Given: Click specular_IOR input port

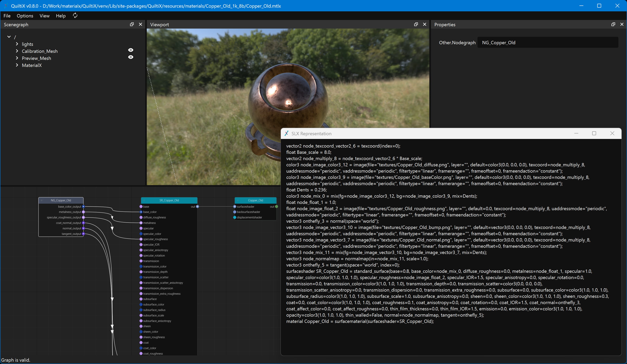Looking at the screenshot, I should (141, 245).
